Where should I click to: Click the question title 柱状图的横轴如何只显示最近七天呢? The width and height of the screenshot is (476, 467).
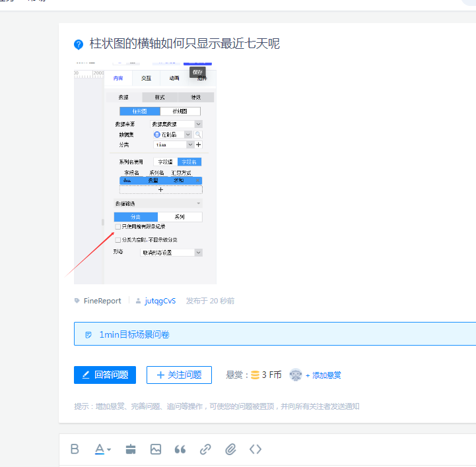184,44
